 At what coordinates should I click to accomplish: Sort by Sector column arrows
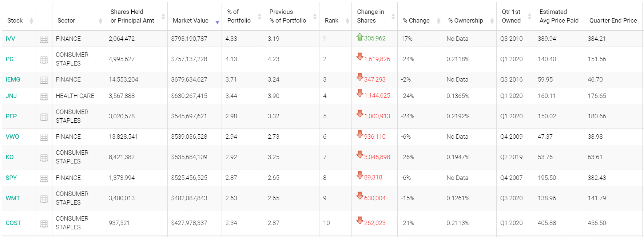(x=100, y=21)
